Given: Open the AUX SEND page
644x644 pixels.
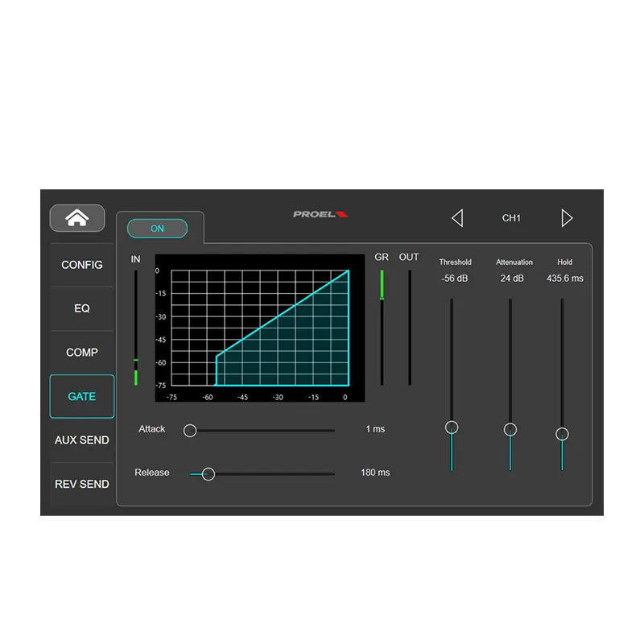Looking at the screenshot, I should (x=82, y=440).
